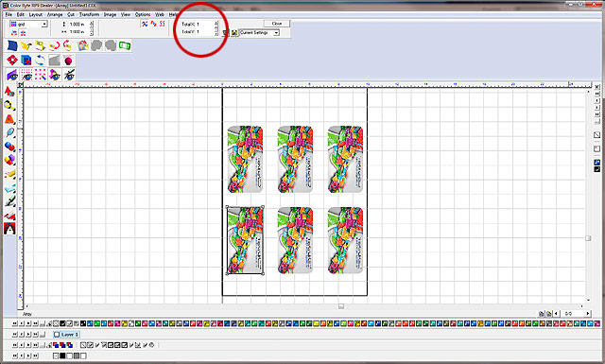The height and width of the screenshot is (364, 605).
Task: Select the selected bottom-left card image
Action: (245, 240)
